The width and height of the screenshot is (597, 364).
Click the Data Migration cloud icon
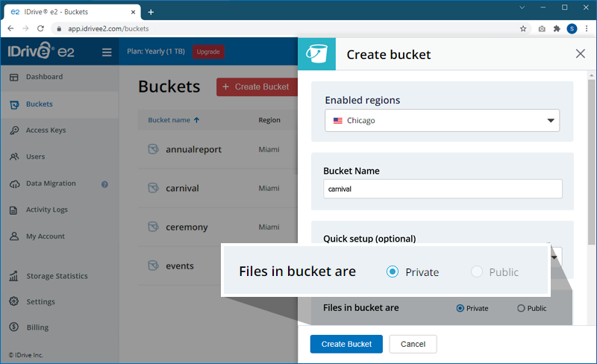point(14,184)
